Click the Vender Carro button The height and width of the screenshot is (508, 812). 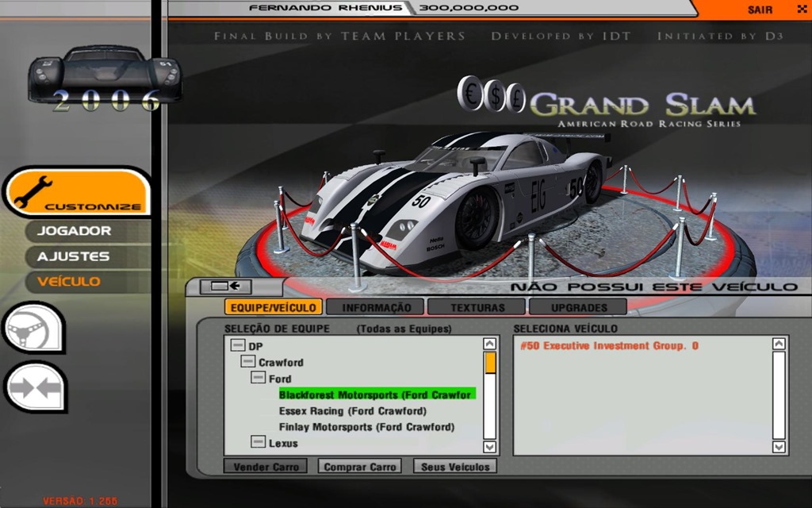tap(266, 467)
